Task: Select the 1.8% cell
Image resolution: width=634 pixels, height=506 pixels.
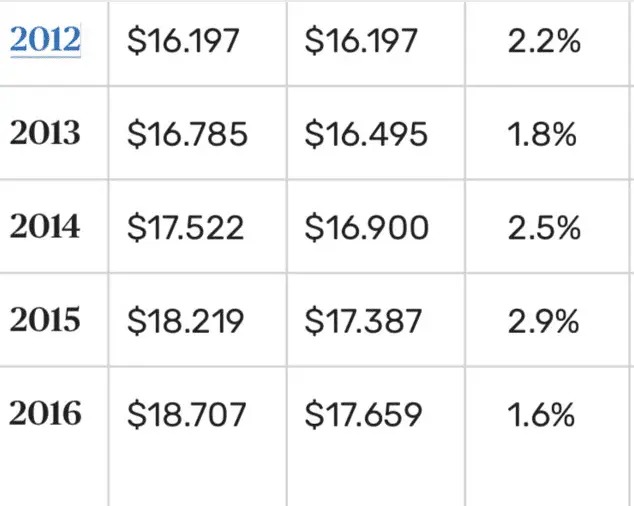Action: click(x=542, y=135)
